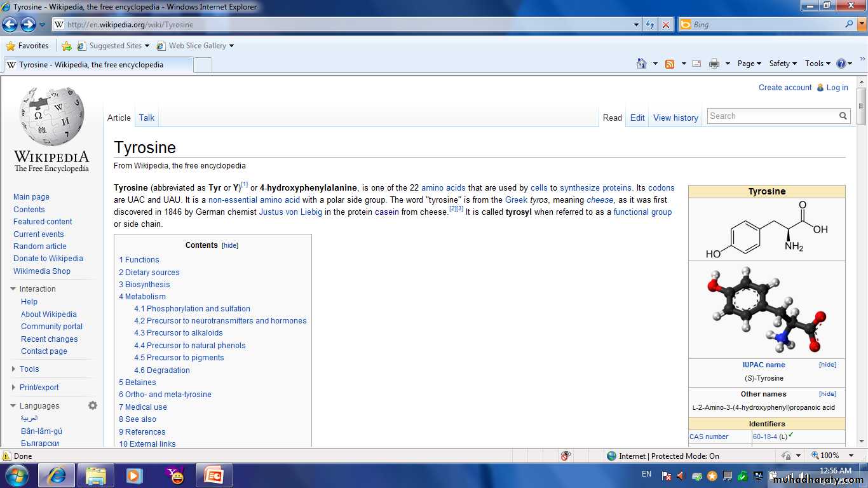Screen dimensions: 868x488
Task: Switch to the Talk tab
Action: [x=147, y=118]
